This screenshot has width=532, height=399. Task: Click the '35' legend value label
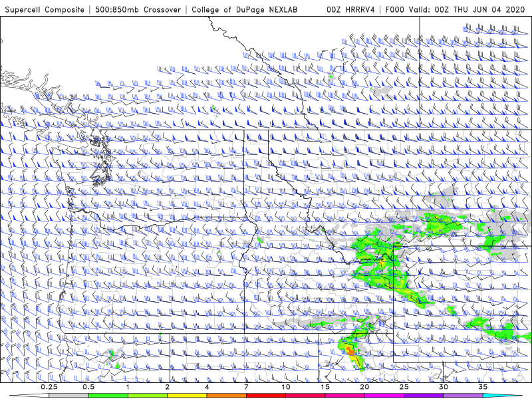coord(483,387)
